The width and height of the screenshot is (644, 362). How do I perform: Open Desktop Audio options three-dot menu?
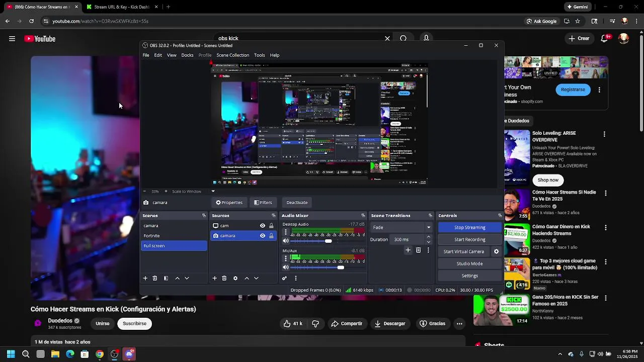(x=286, y=232)
